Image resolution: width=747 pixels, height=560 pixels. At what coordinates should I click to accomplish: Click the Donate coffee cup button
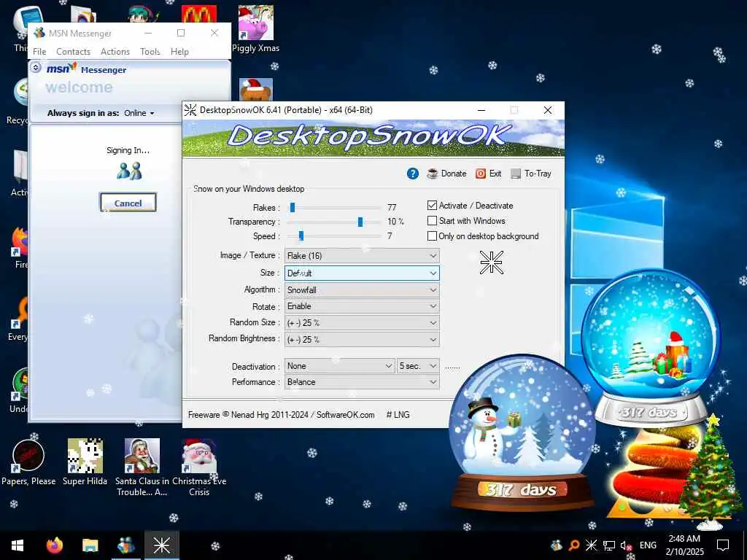click(446, 174)
